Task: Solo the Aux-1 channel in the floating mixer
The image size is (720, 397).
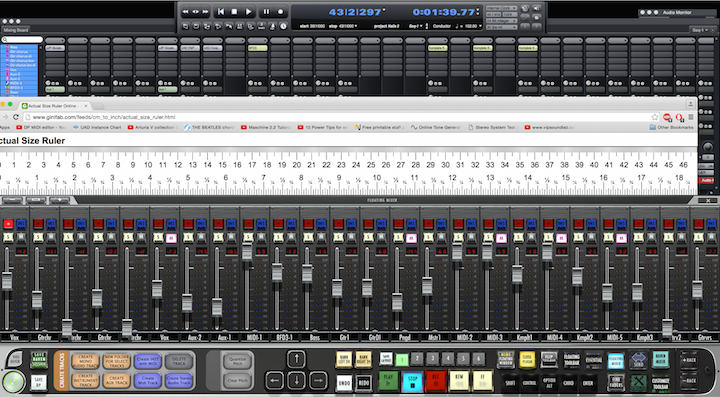Action: [x=219, y=237]
